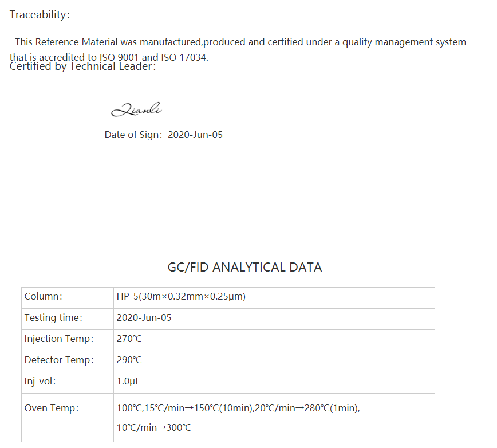Select the sign date '2020-Jun-05' under the signature
The image size is (497, 448).
tap(195, 135)
